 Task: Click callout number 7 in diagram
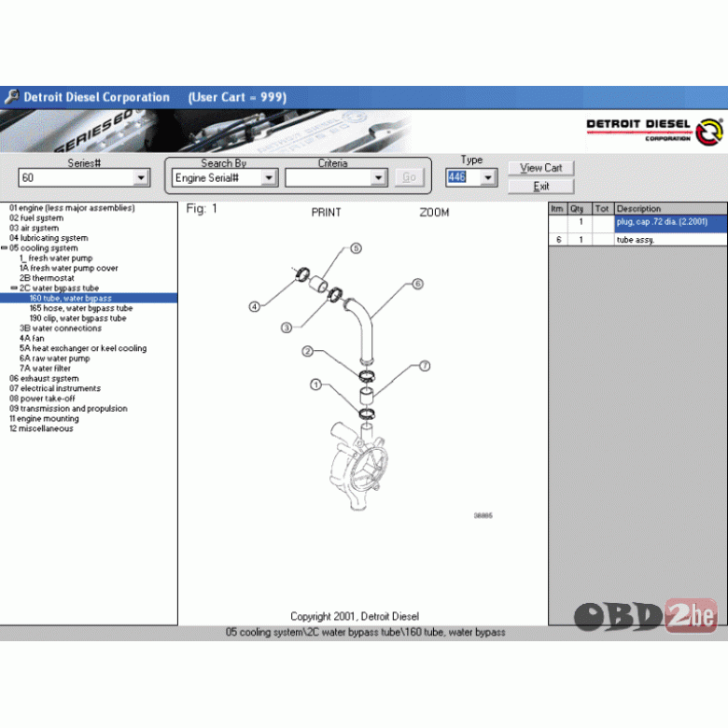coord(425,366)
